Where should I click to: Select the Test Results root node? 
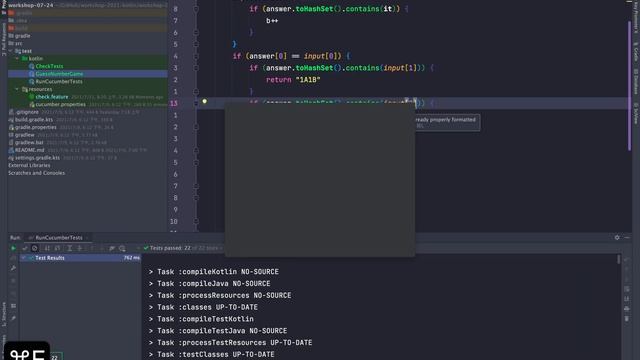click(x=81, y=258)
